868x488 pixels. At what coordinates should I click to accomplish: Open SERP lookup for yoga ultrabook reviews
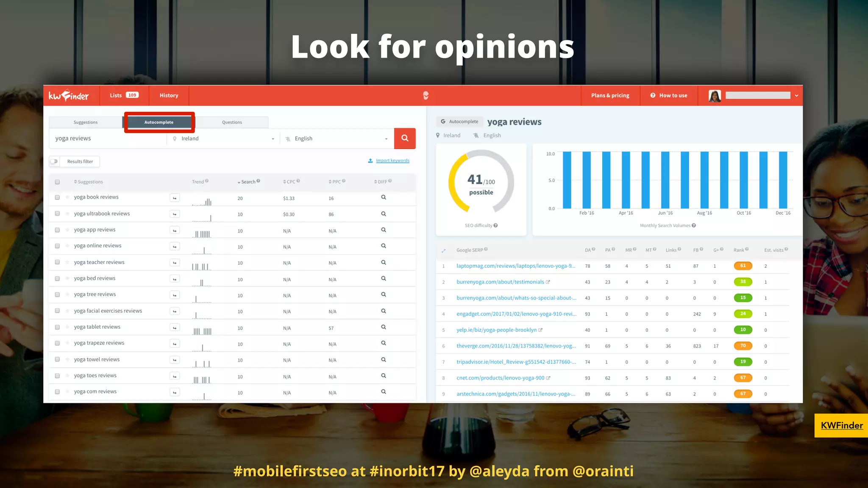point(384,214)
